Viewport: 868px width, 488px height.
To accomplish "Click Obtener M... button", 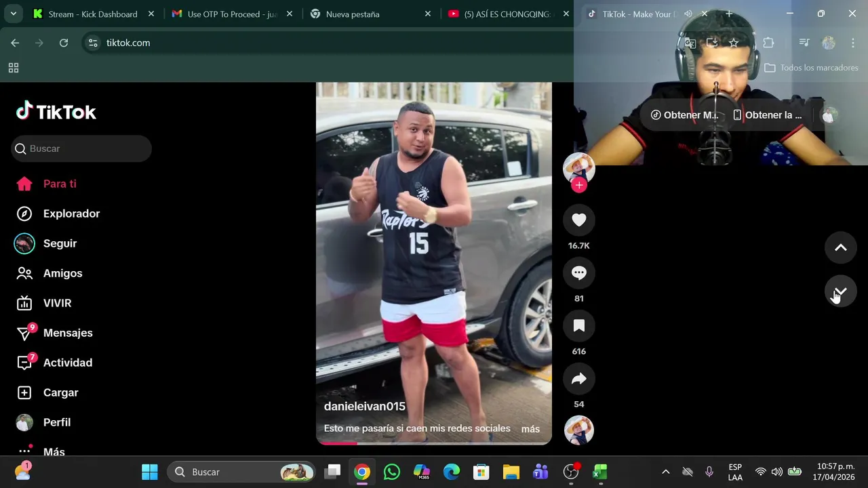I will (685, 115).
